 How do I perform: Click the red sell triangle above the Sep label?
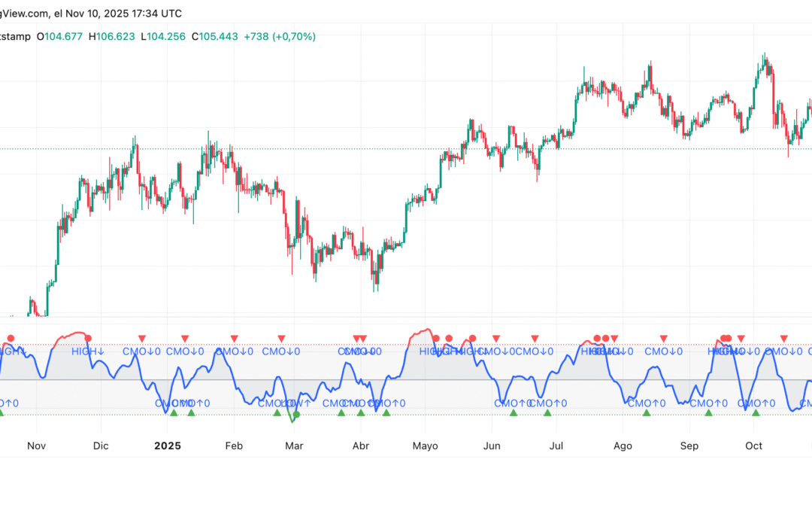[x=662, y=337]
